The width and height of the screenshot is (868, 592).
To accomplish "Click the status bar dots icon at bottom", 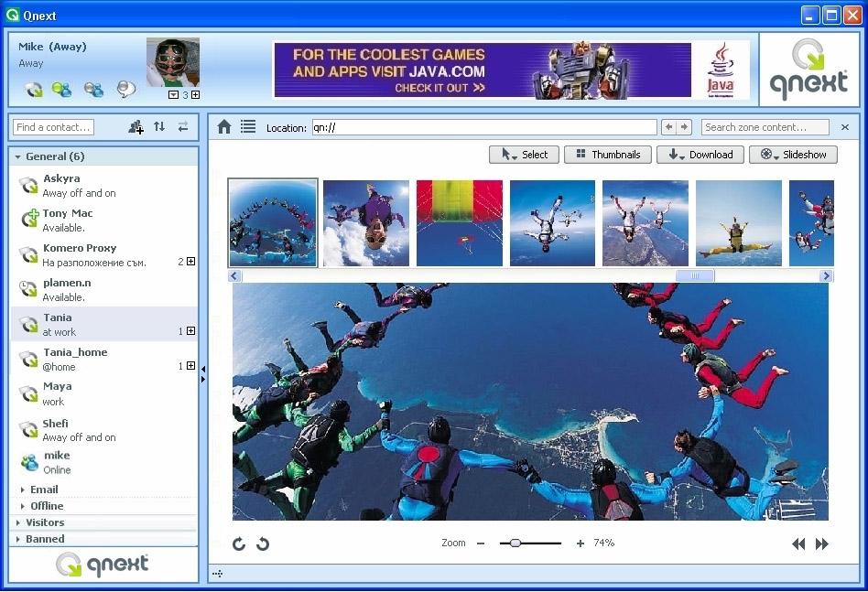I will (x=218, y=574).
